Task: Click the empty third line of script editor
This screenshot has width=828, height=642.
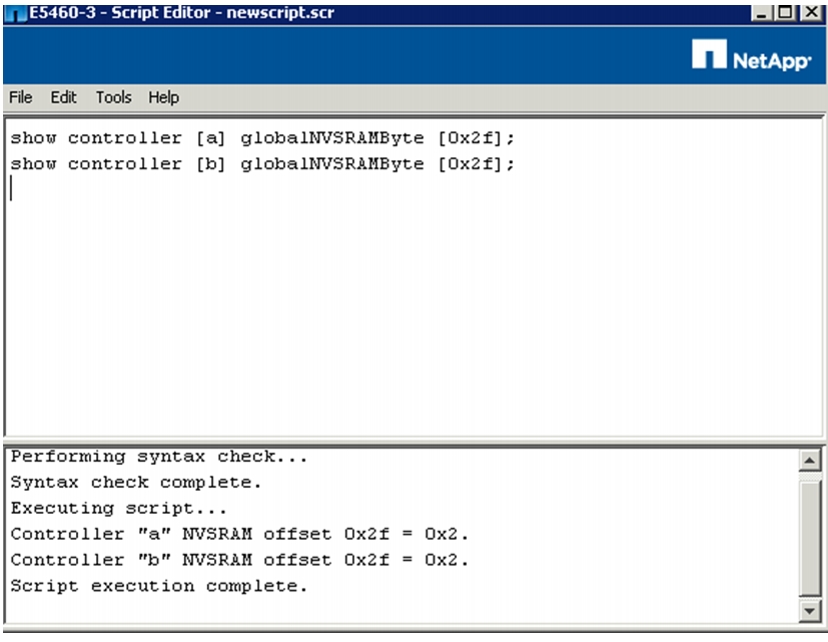Action: [415, 189]
